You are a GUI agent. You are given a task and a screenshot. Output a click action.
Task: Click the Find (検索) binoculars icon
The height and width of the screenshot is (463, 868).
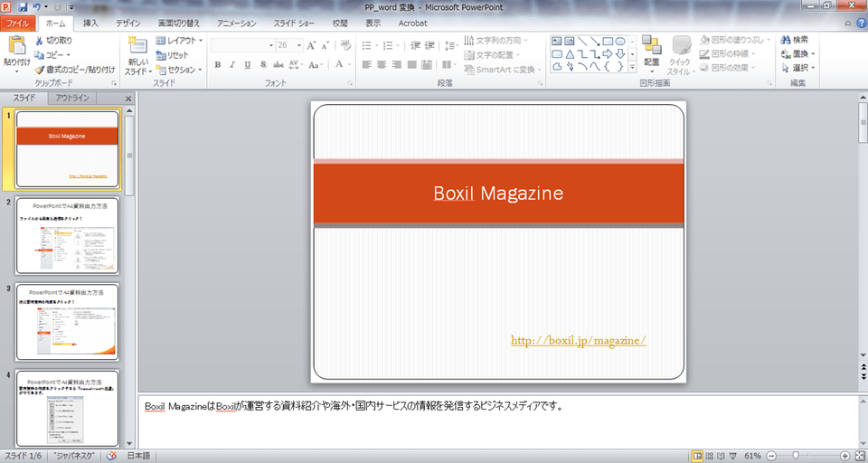tap(785, 40)
